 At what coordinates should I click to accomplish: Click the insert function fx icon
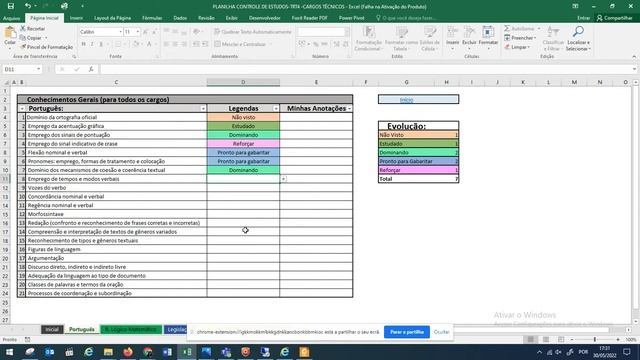click(91, 69)
